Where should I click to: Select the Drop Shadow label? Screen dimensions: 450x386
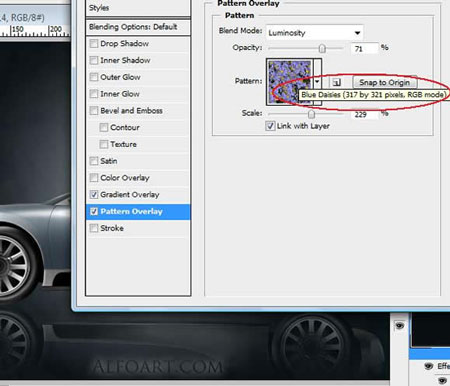pyautogui.click(x=125, y=44)
